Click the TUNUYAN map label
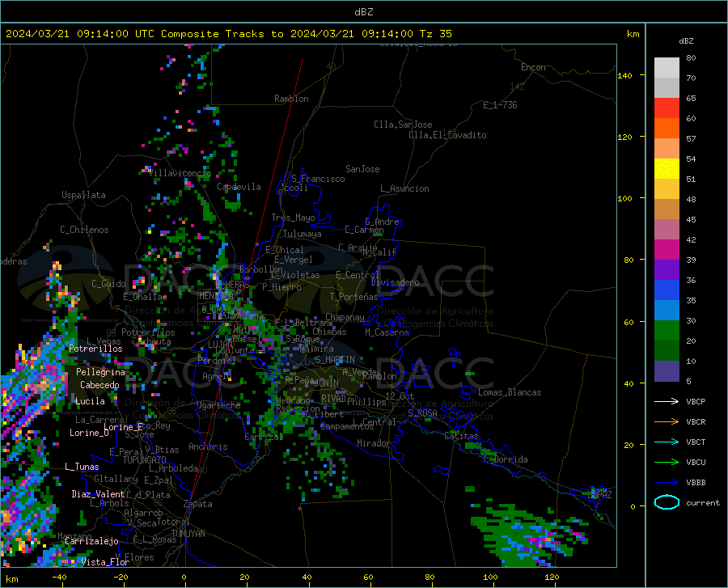 [x=188, y=534]
